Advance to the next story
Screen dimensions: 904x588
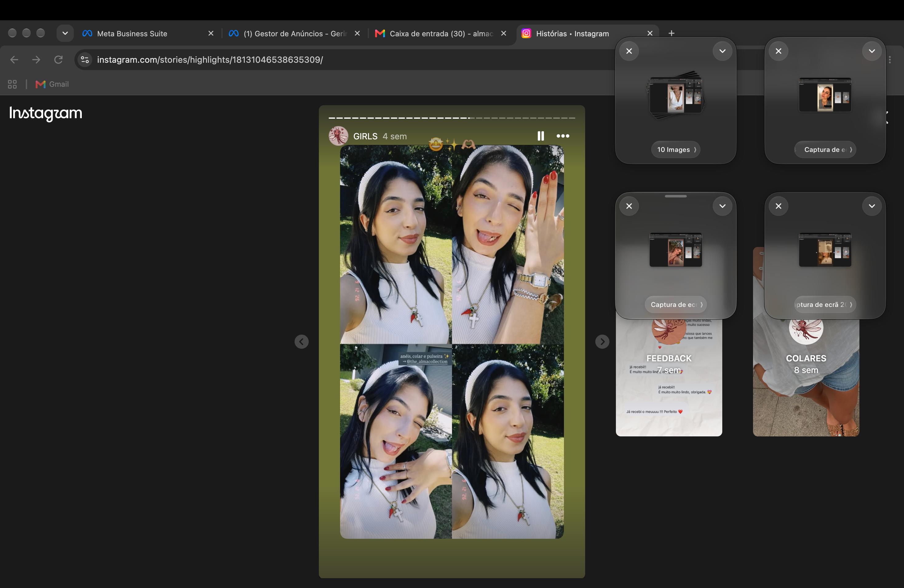tap(602, 341)
